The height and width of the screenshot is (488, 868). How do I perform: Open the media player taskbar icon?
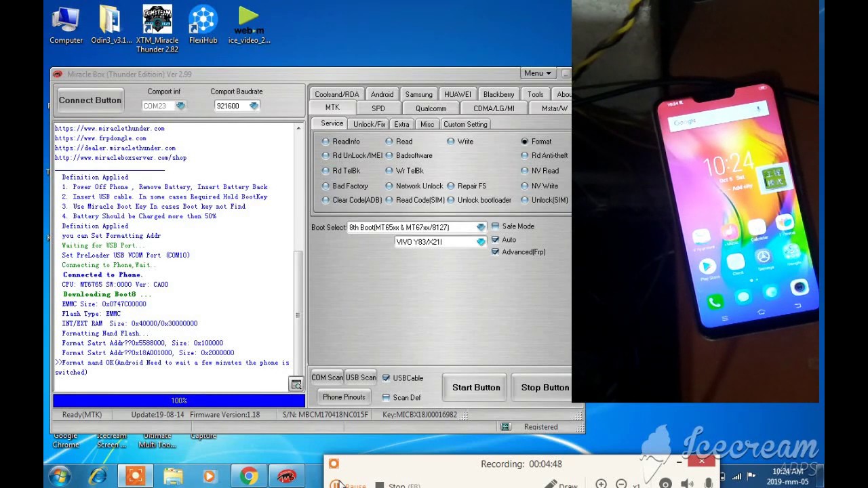pos(210,476)
